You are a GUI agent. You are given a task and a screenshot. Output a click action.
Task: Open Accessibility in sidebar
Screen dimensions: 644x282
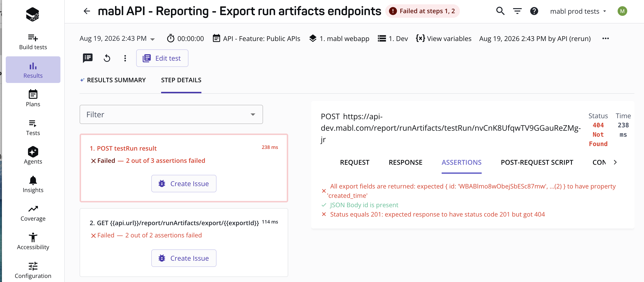point(33,241)
